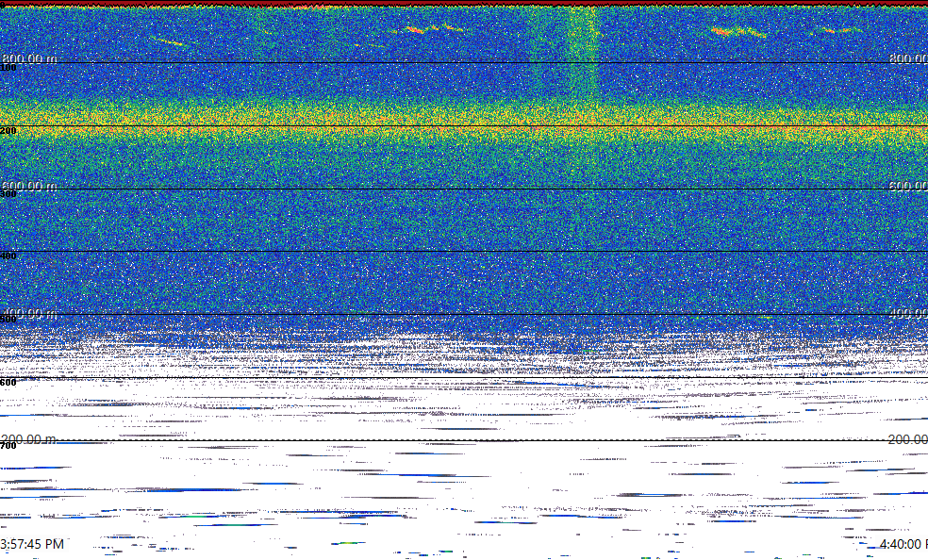
Task: Click the 600 depth label
Action: click(8, 383)
